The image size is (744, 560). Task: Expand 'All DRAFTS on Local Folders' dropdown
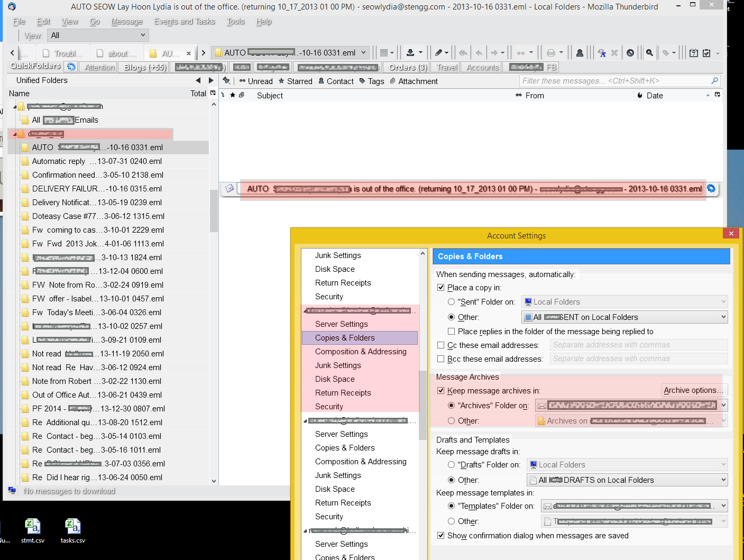[x=627, y=480]
